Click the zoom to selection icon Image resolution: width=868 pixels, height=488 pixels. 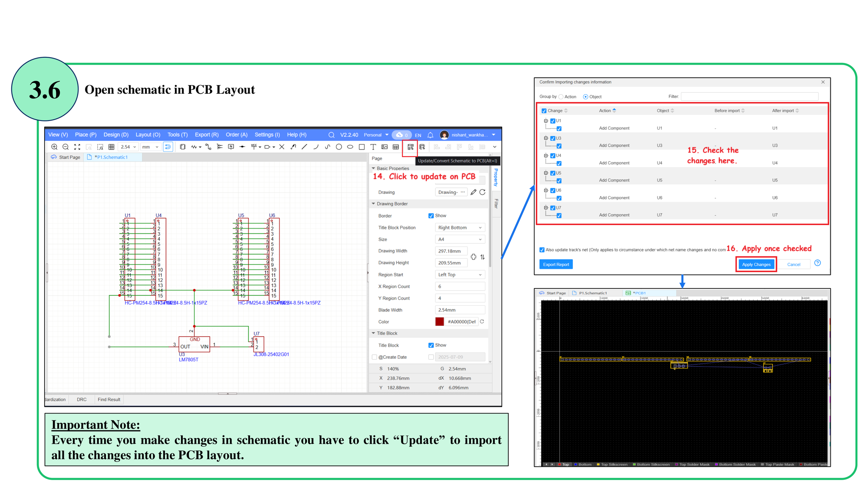[100, 147]
